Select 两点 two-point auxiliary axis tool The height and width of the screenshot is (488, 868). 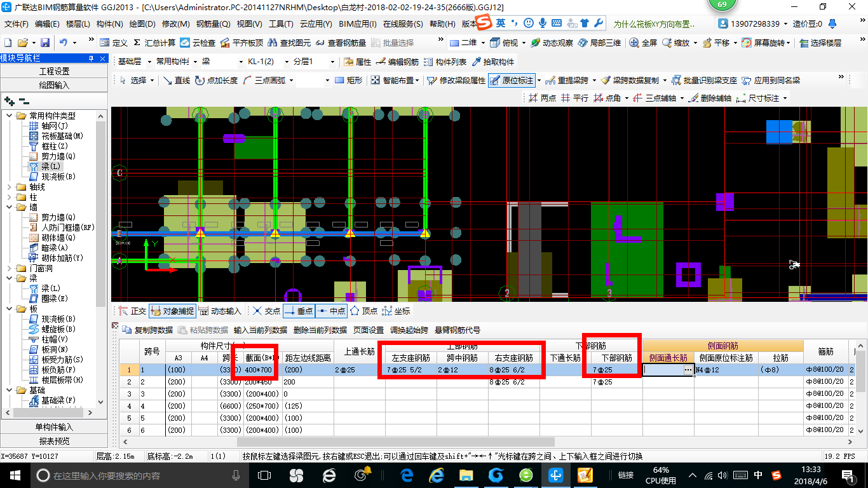tap(543, 98)
